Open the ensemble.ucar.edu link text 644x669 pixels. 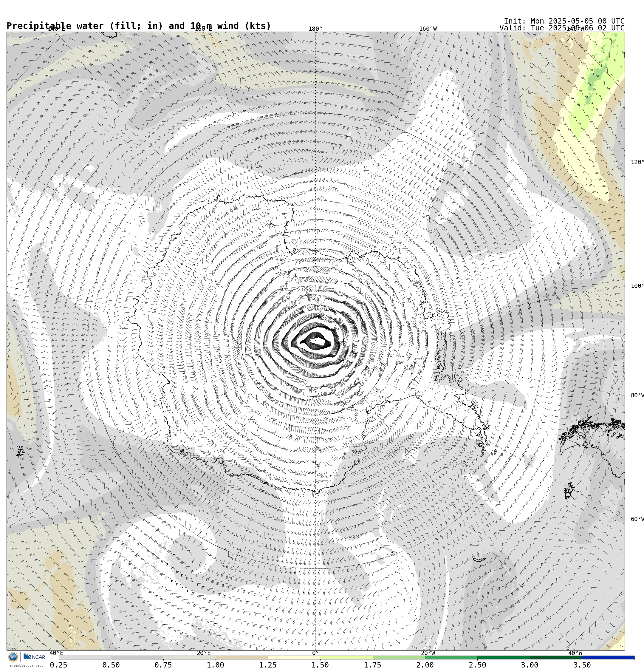click(x=27, y=665)
